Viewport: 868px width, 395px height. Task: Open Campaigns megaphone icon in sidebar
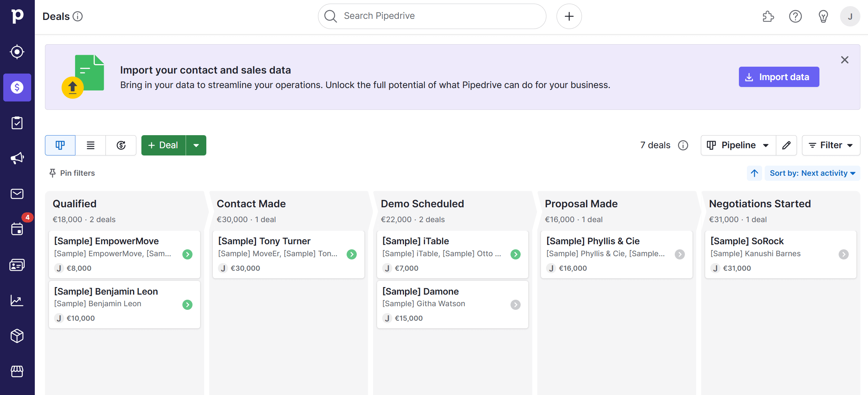click(17, 158)
